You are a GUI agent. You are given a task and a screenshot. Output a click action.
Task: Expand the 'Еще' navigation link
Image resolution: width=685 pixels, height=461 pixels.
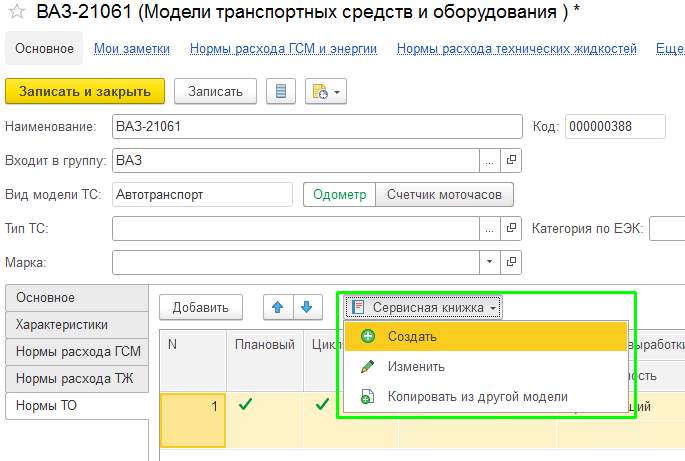tap(670, 49)
